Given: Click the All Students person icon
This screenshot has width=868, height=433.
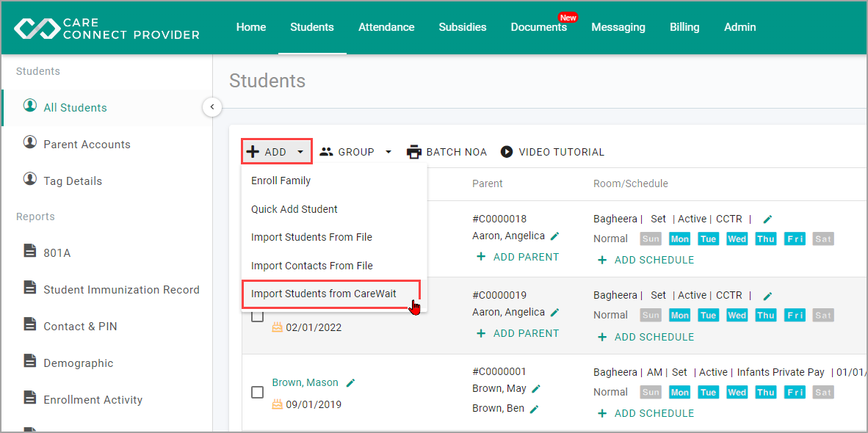Looking at the screenshot, I should pyautogui.click(x=30, y=106).
